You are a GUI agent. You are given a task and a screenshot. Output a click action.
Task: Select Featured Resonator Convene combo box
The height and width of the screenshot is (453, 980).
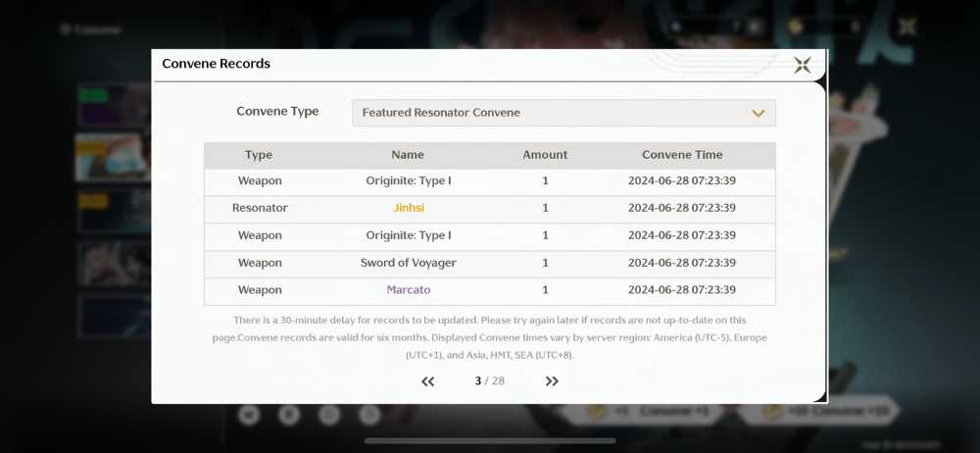click(563, 113)
